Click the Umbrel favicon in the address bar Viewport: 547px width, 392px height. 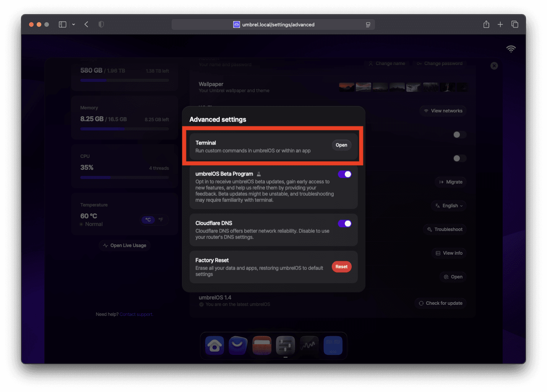(x=237, y=24)
